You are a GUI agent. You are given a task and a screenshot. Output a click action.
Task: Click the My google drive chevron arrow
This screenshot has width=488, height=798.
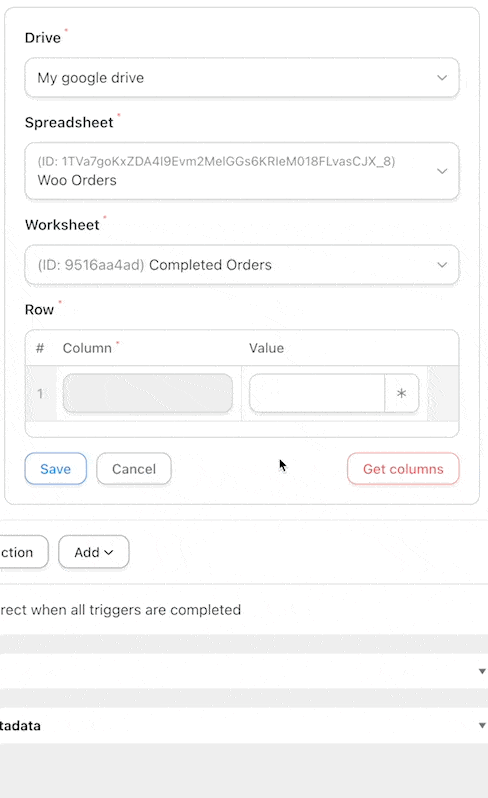442,78
